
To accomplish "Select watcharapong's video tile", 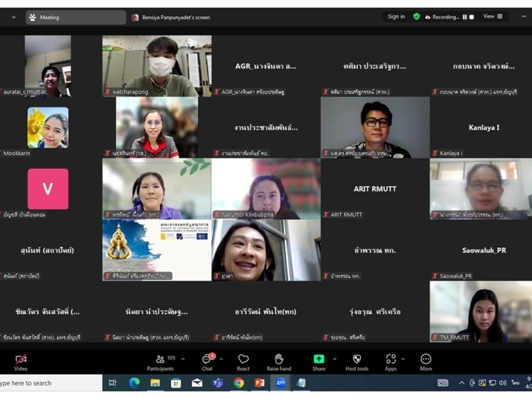I will (157, 66).
